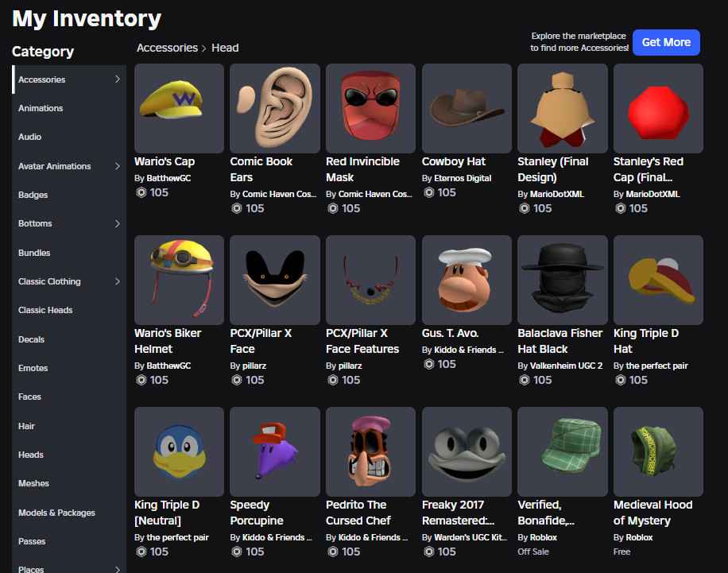The height and width of the screenshot is (573, 728).
Task: Click the Robux icon under Wario's Cap
Action: (141, 192)
